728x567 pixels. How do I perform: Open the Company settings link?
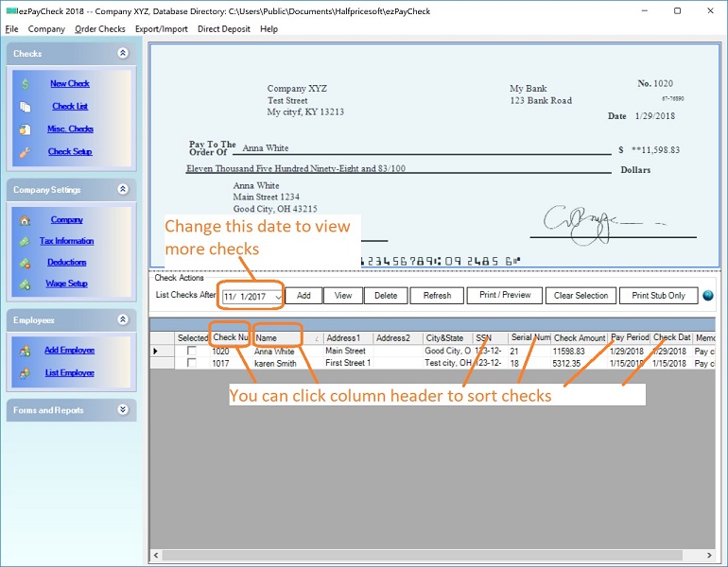point(67,220)
